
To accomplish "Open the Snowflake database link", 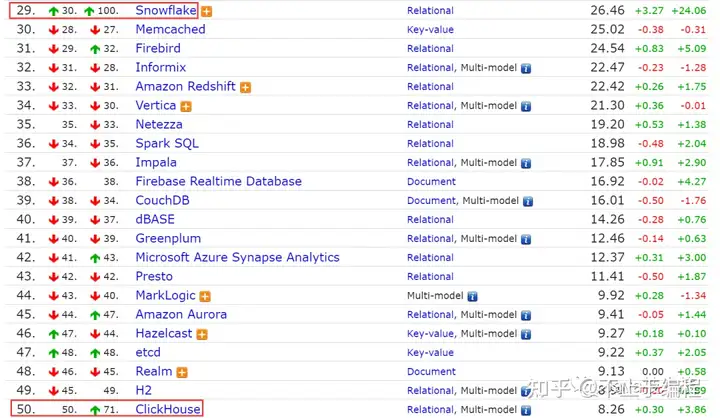I will coord(166,10).
